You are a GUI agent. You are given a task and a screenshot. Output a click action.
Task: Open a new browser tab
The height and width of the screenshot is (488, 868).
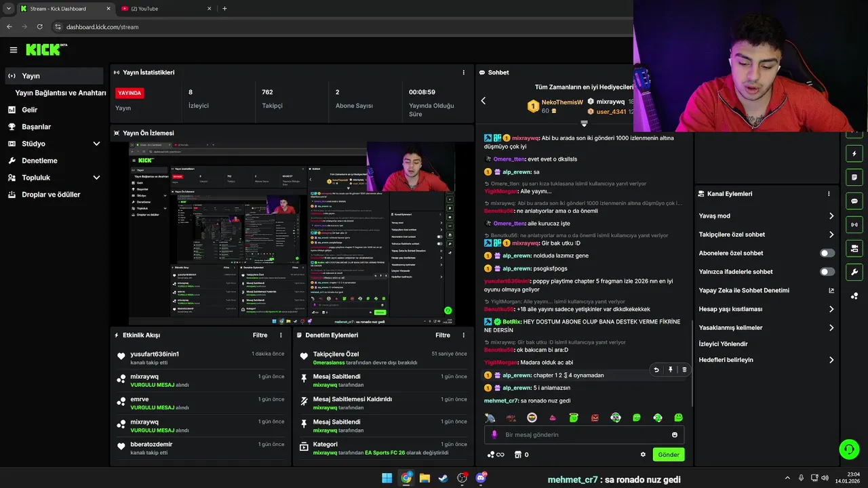pyautogui.click(x=224, y=9)
